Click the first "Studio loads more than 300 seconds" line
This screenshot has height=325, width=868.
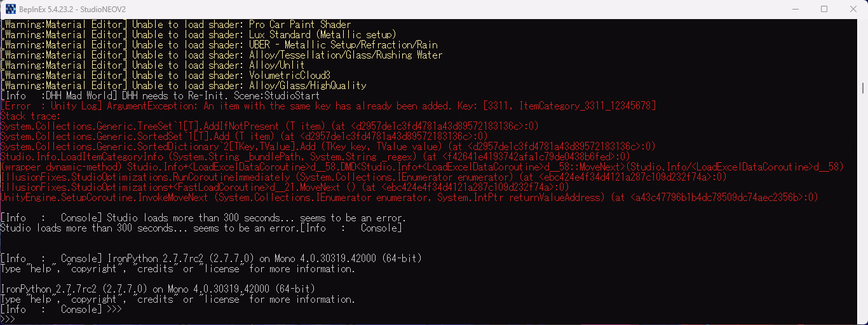pos(203,218)
